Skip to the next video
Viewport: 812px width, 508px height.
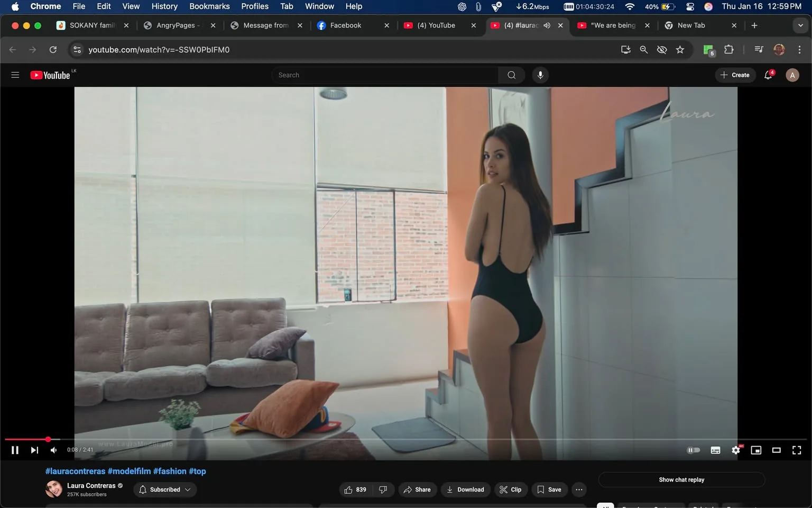tap(34, 450)
